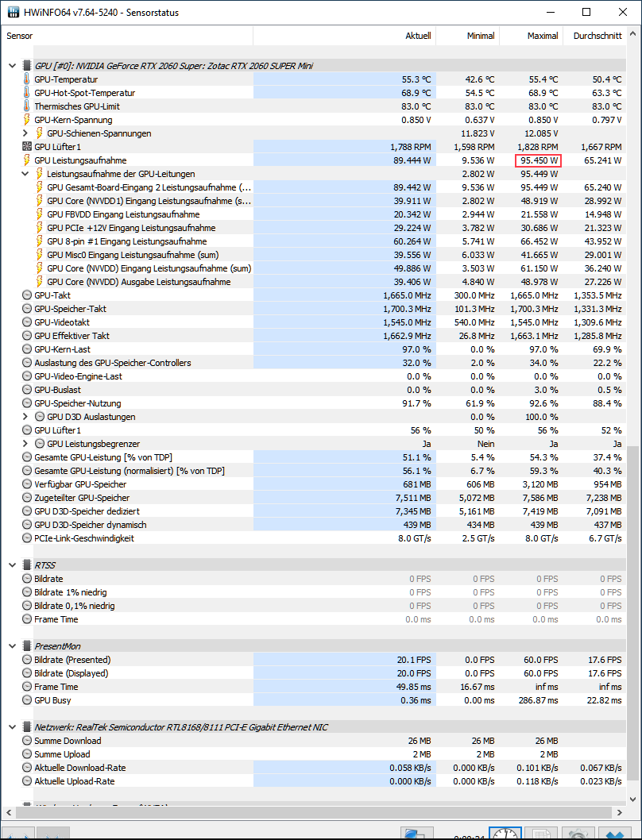Viewport: 642px width, 840px height.
Task: Click the thermometer icon beside GPU-Temperatur
Action: click(x=27, y=79)
